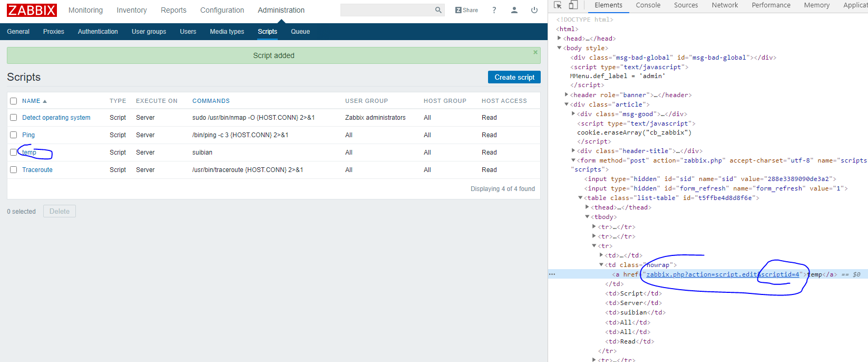Expand the msg-good div node

(x=573, y=113)
